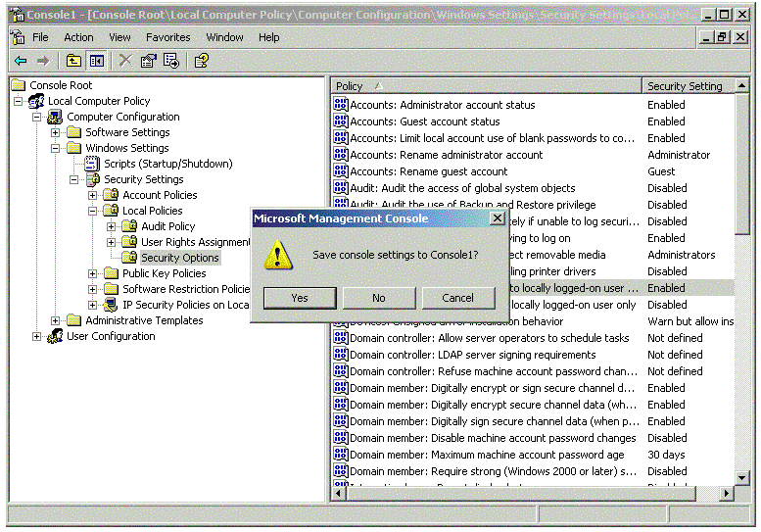Sort list by Security Setting column header
The height and width of the screenshot is (532, 761).
click(689, 86)
